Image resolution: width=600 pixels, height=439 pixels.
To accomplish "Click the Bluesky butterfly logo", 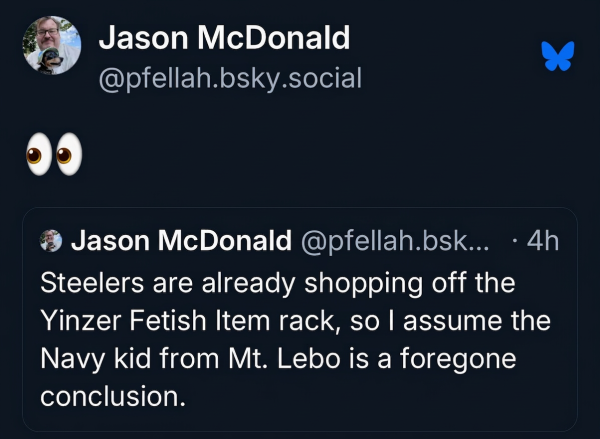I will [x=556, y=56].
